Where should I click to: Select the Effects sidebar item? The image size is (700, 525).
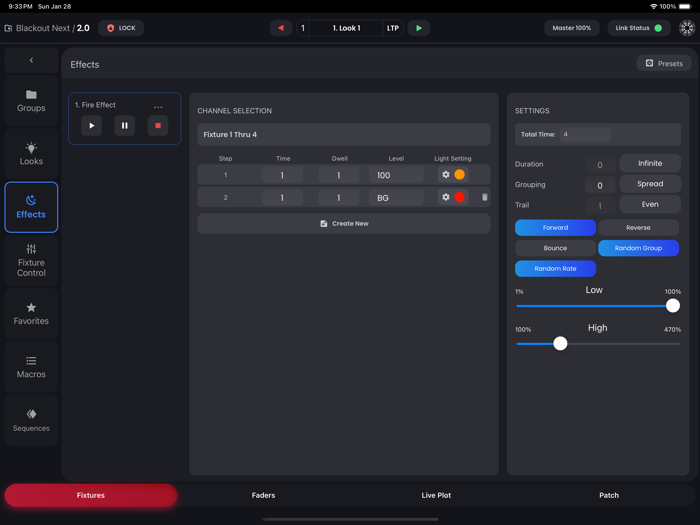click(31, 207)
